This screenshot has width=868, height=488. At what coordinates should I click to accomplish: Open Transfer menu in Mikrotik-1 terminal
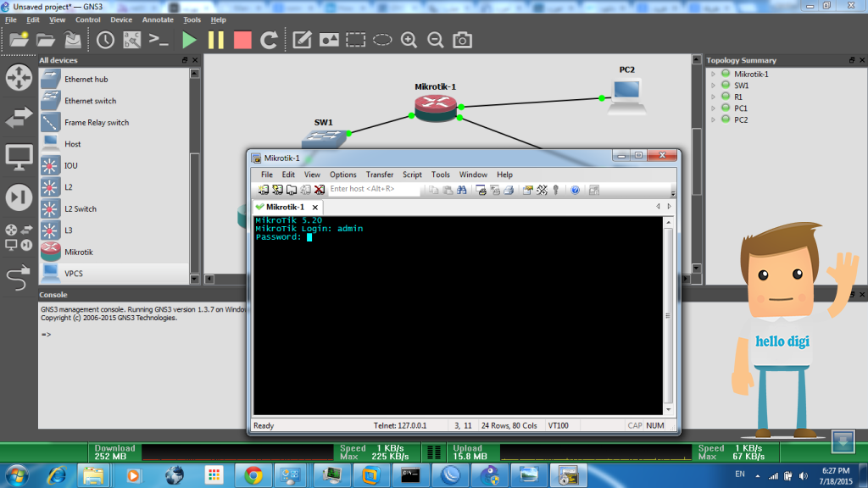(379, 175)
